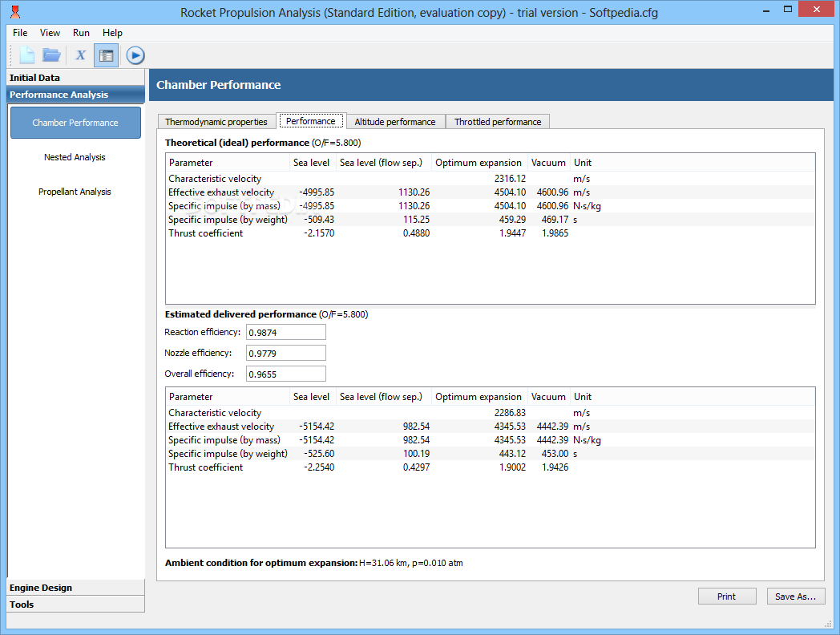Viewport: 840px width, 635px height.
Task: Open the View menu
Action: 50,33
